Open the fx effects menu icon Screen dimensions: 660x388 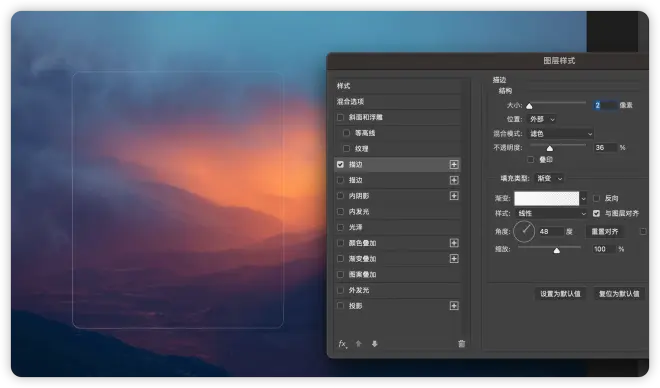tap(343, 344)
